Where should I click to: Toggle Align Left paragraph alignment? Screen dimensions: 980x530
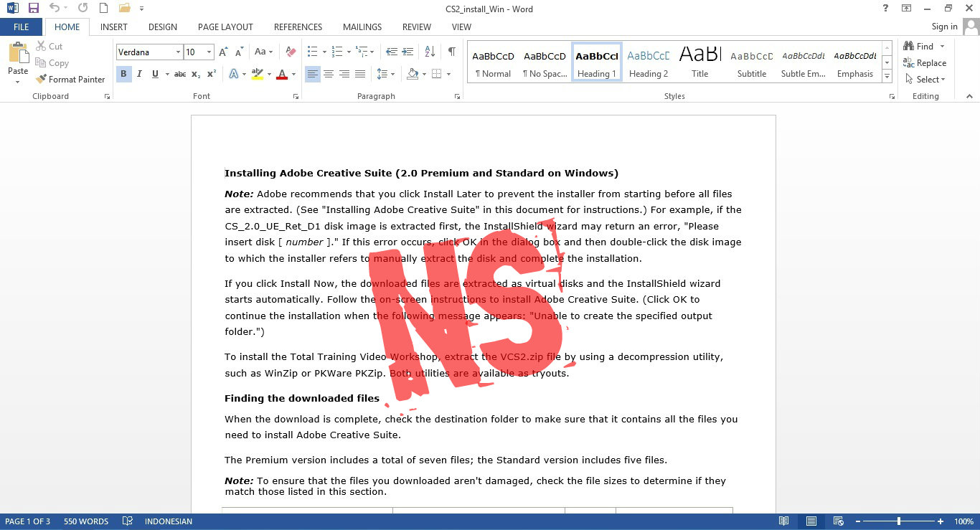point(313,74)
